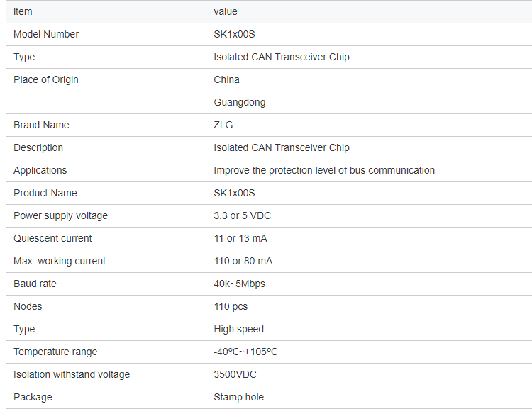The image size is (532, 409).
Task: Click the Place of Origin label
Action: 46,79
